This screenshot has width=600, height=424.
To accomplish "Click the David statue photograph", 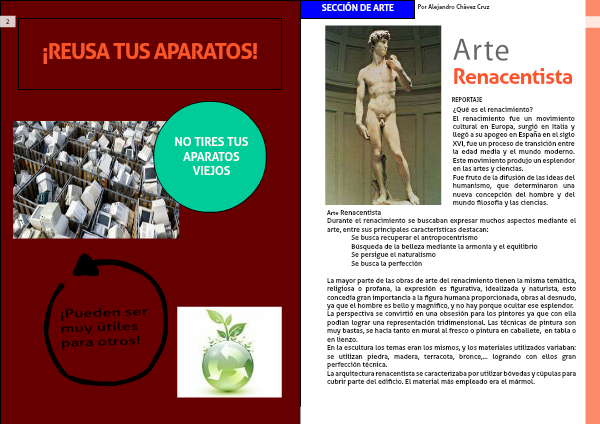I will 383,115.
